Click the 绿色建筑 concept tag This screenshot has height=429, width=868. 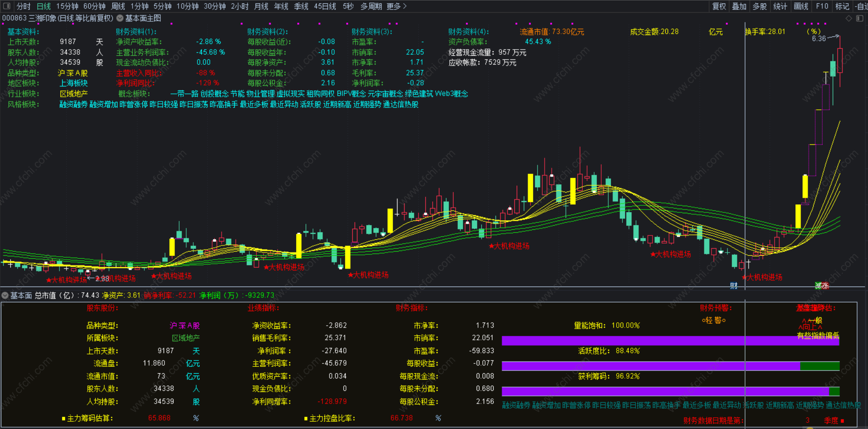point(419,93)
